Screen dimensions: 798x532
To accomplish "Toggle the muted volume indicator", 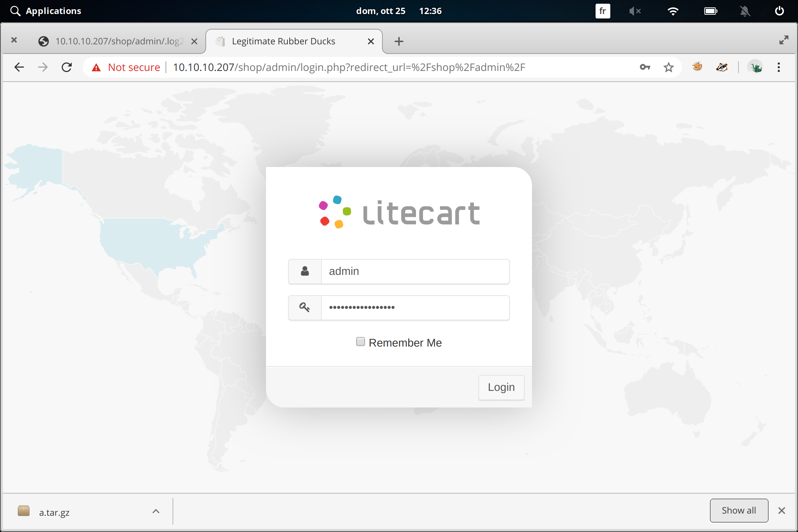I will (x=634, y=11).
